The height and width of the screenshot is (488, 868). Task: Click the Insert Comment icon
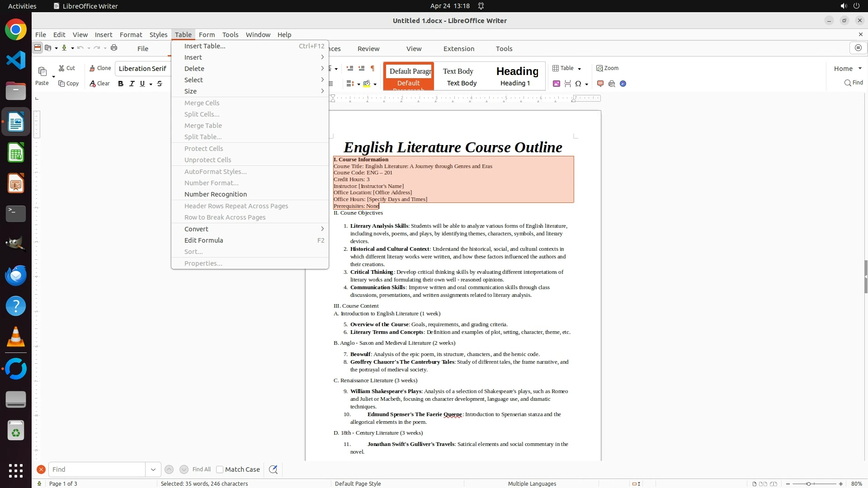[x=600, y=84]
